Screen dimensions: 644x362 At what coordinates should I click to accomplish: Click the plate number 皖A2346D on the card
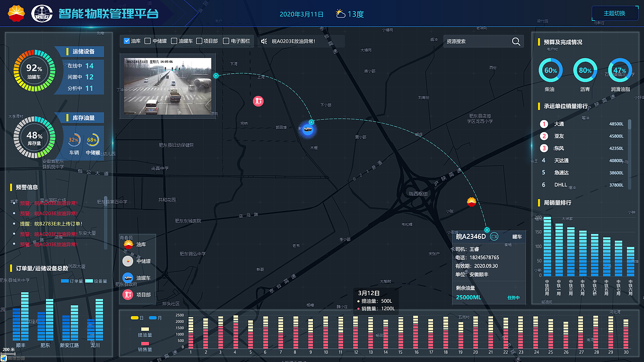point(471,236)
